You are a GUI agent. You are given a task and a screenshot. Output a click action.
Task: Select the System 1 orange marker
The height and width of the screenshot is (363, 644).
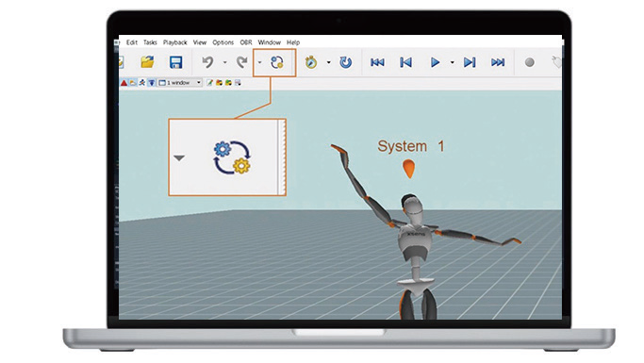(x=408, y=169)
